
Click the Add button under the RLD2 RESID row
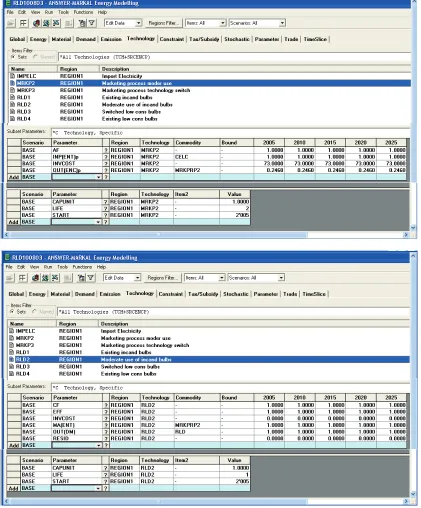point(14,445)
